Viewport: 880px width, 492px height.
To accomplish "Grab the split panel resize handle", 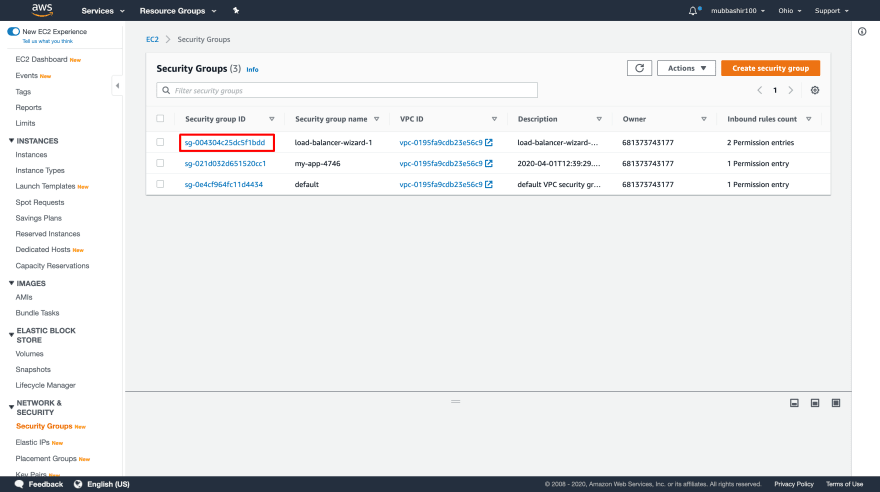I will 455,402.
